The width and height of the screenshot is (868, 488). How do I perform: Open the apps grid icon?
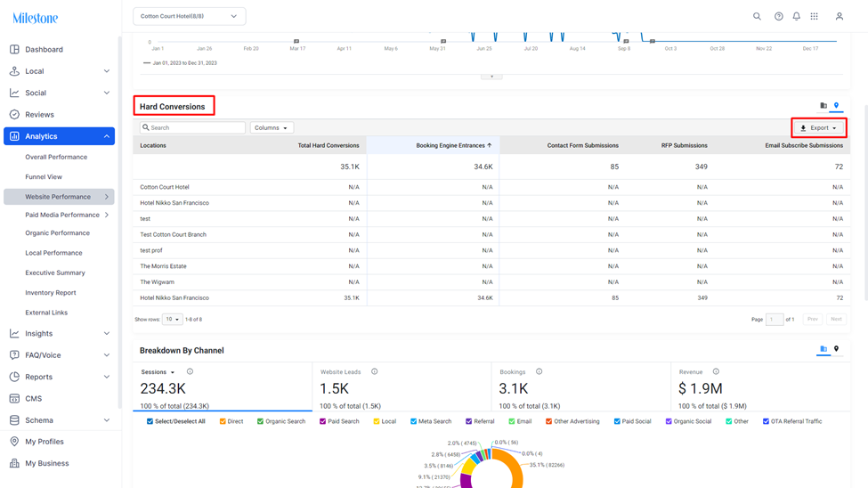tap(814, 16)
